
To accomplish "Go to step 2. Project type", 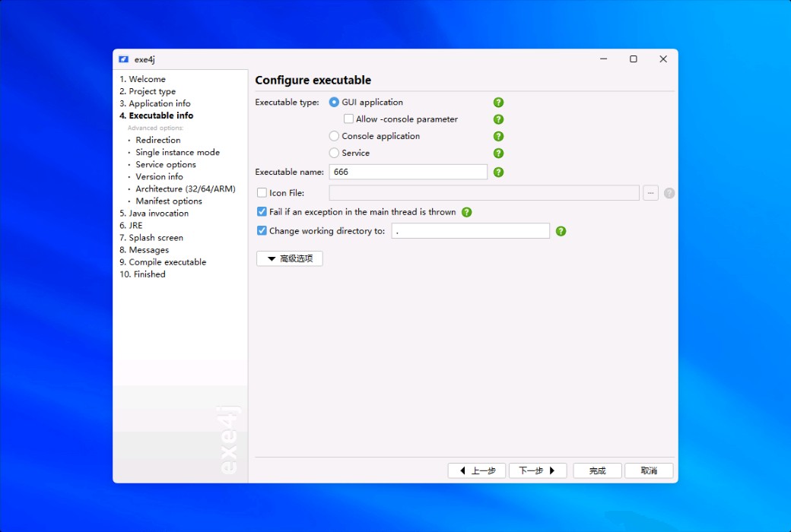I will (x=148, y=91).
